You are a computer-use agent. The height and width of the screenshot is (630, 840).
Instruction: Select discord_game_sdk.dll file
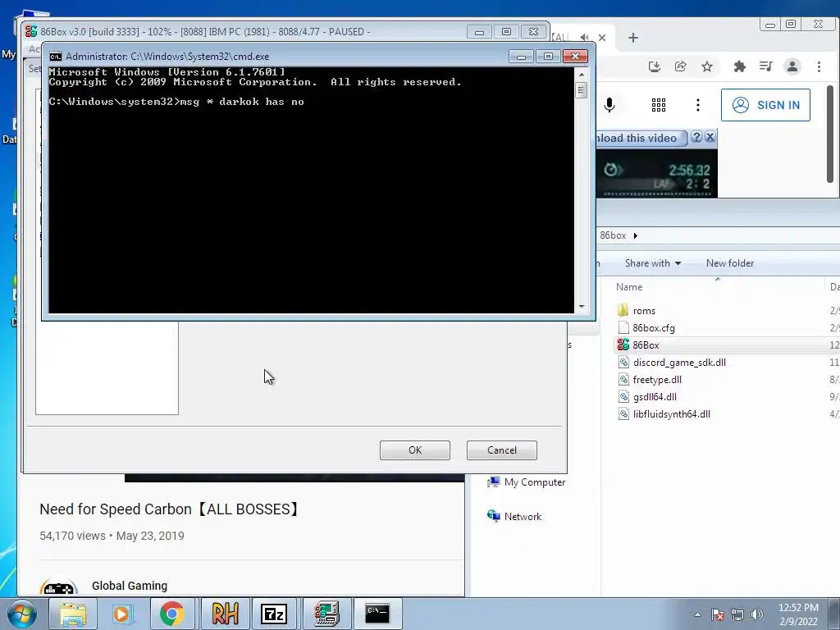pos(679,362)
